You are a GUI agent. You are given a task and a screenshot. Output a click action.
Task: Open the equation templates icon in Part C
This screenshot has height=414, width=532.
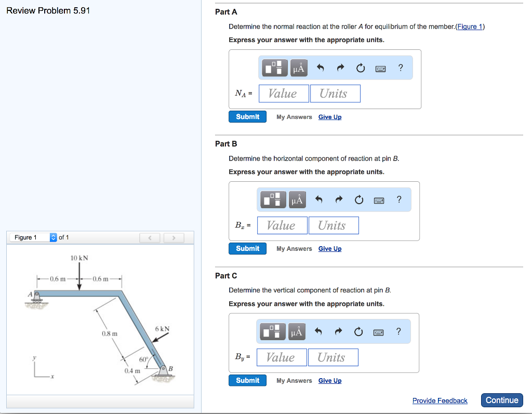point(274,331)
